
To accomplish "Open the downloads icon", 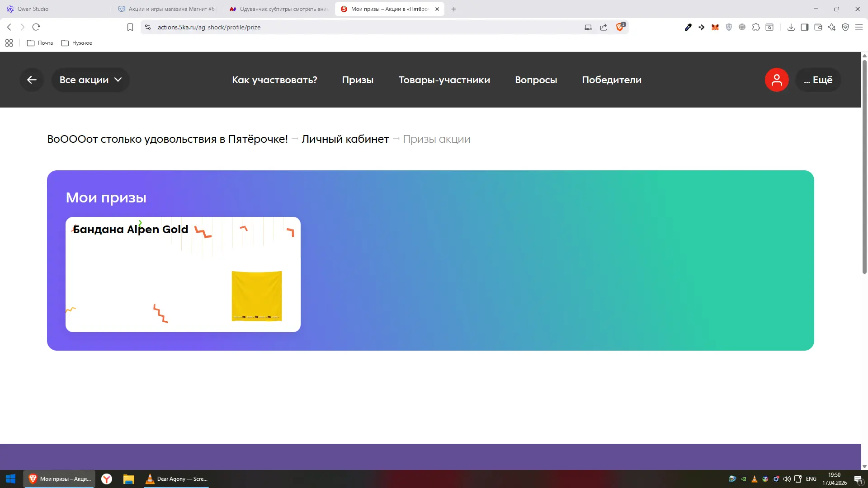I will [791, 27].
